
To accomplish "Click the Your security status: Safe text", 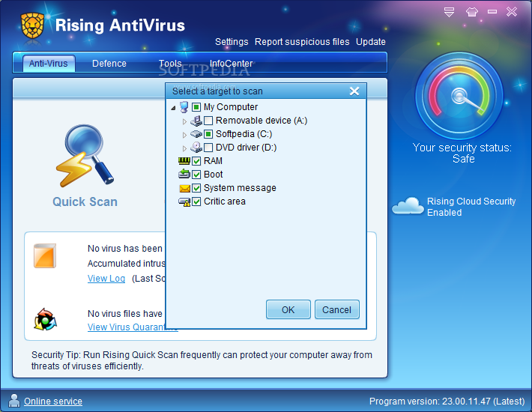I will pyautogui.click(x=462, y=153).
